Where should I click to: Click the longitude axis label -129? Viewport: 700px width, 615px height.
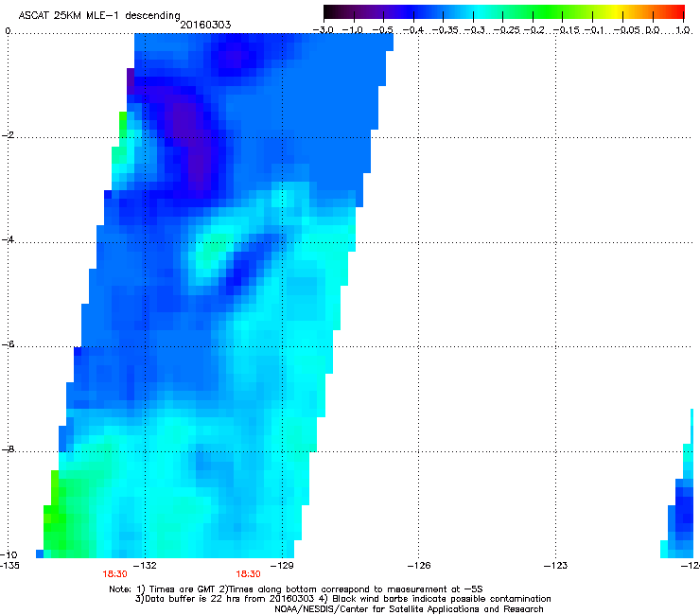(x=283, y=566)
